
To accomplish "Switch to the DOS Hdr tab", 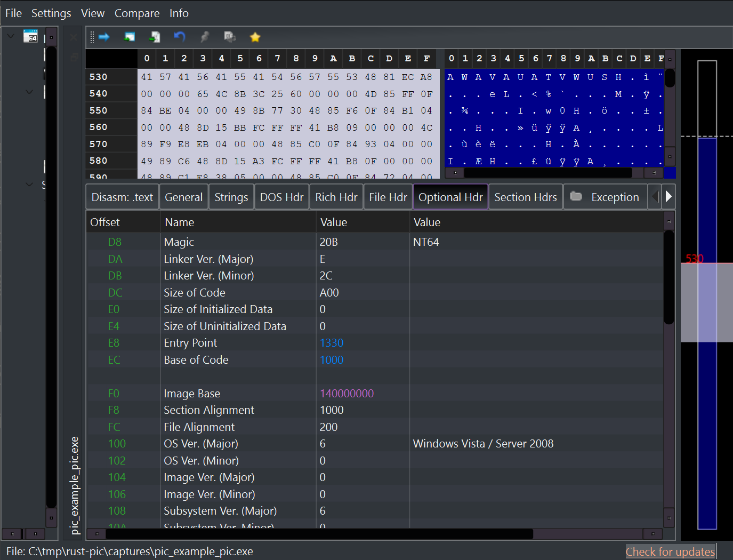I will click(282, 197).
